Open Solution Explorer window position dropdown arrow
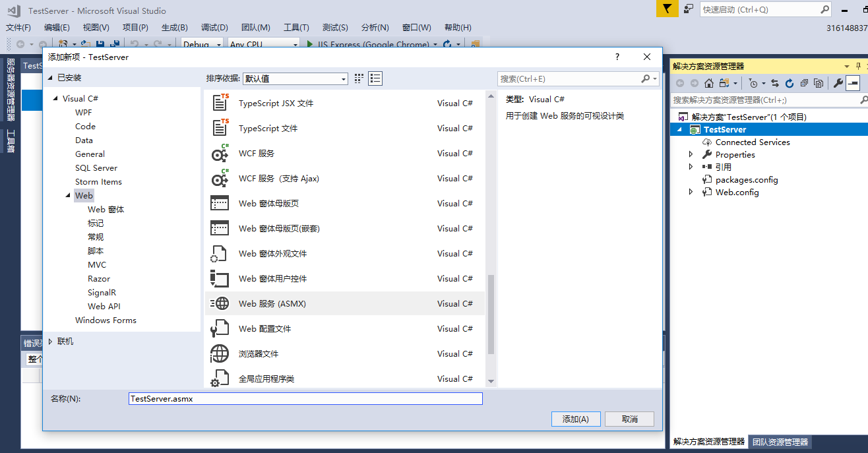Image resolution: width=868 pixels, height=453 pixels. click(x=848, y=66)
